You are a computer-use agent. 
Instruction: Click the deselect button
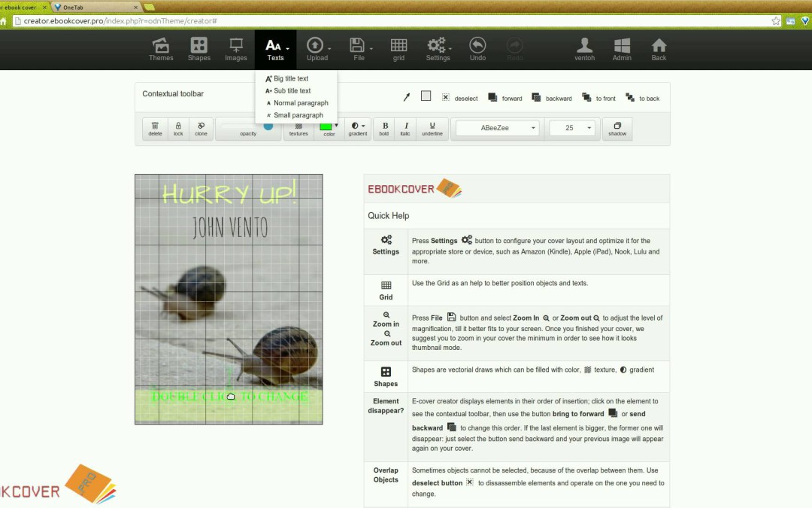click(x=459, y=98)
